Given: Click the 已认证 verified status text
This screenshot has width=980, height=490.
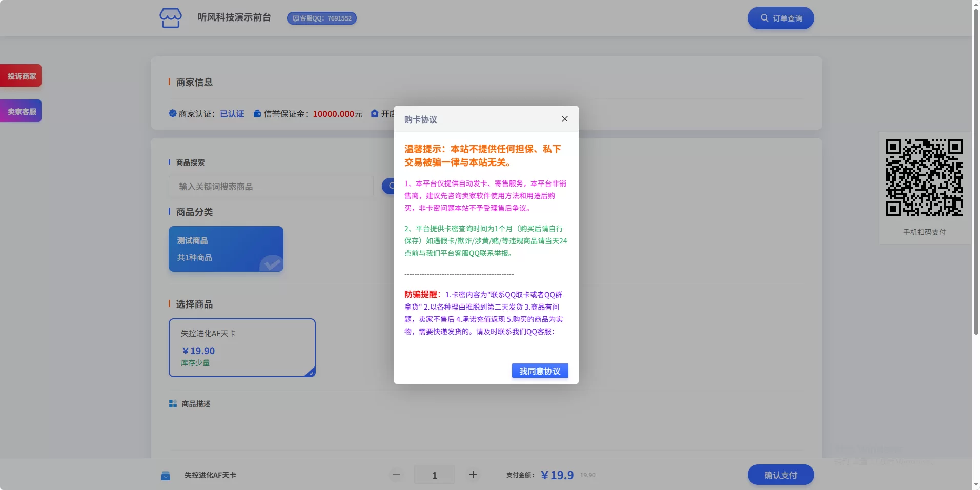Looking at the screenshot, I should pyautogui.click(x=232, y=114).
